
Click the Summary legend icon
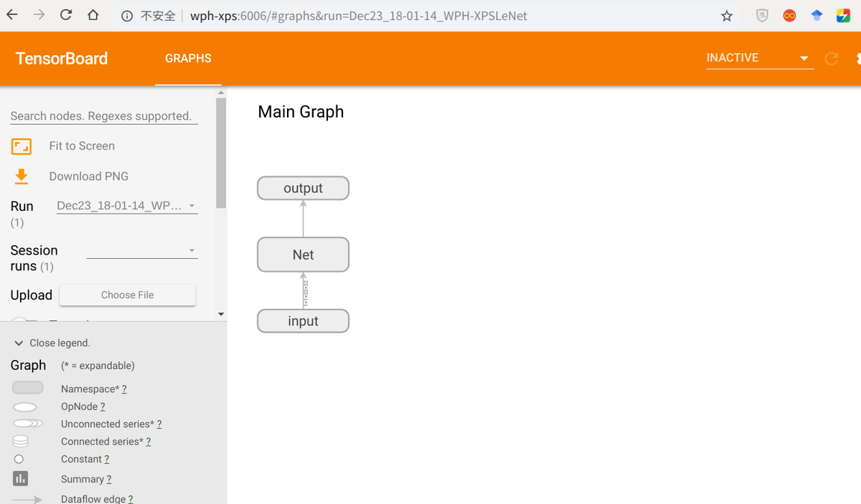coord(20,478)
